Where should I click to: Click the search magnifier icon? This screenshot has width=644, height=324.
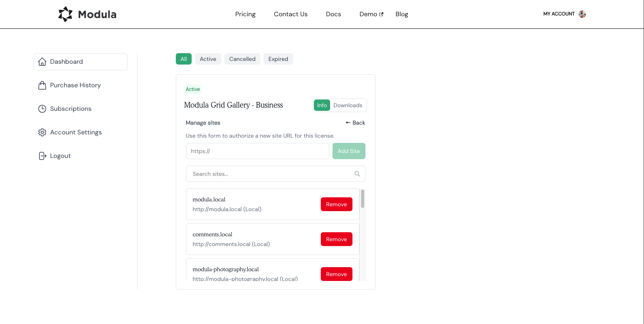pos(357,174)
